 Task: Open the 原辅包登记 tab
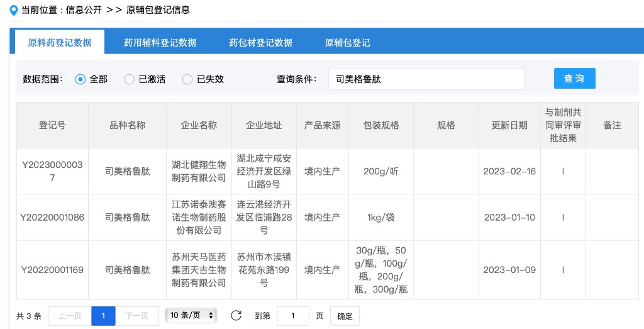point(347,43)
